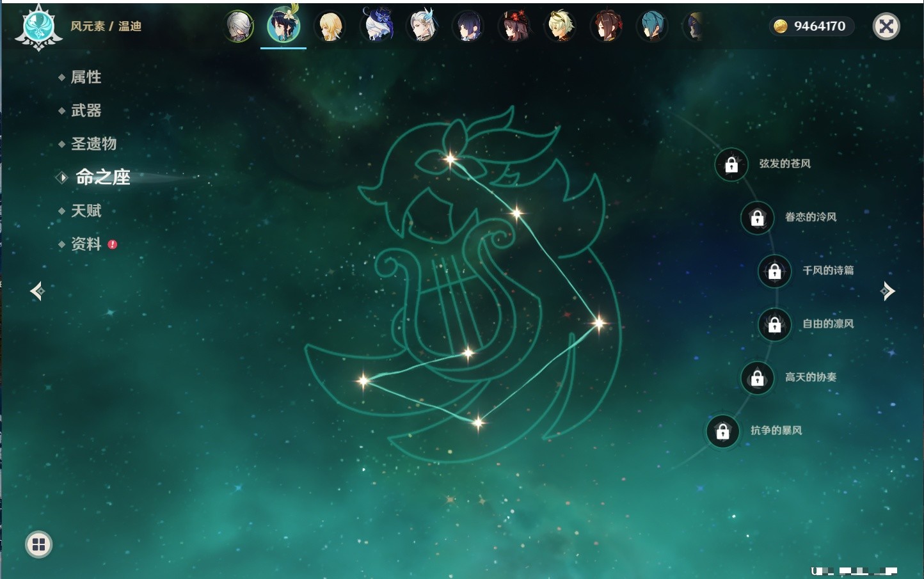924x579 pixels.
Task: Click the lock icon beside 眷恋的泠风
Action: [x=758, y=218]
